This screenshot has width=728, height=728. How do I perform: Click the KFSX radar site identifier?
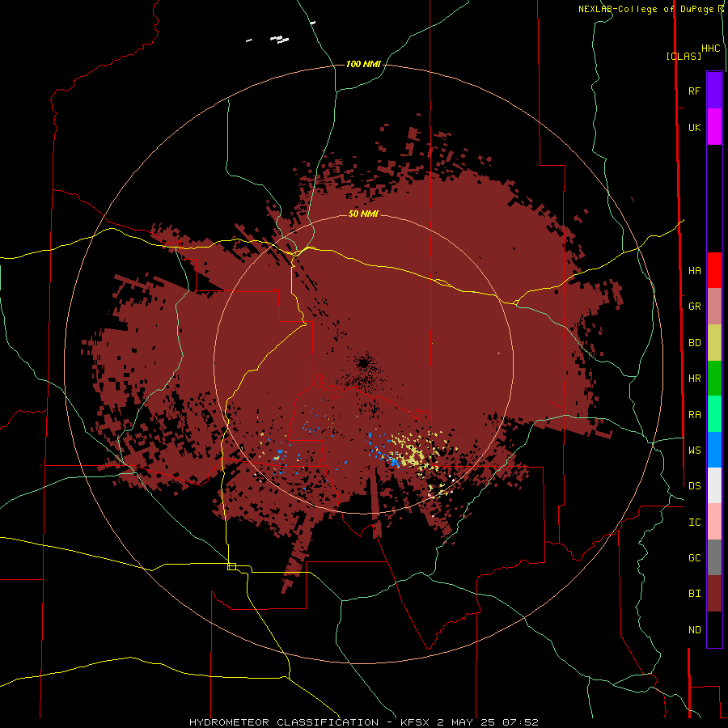point(416,722)
